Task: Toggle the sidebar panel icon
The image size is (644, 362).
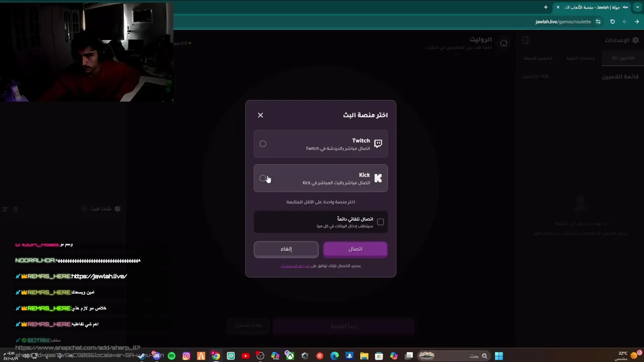Action: point(526,40)
